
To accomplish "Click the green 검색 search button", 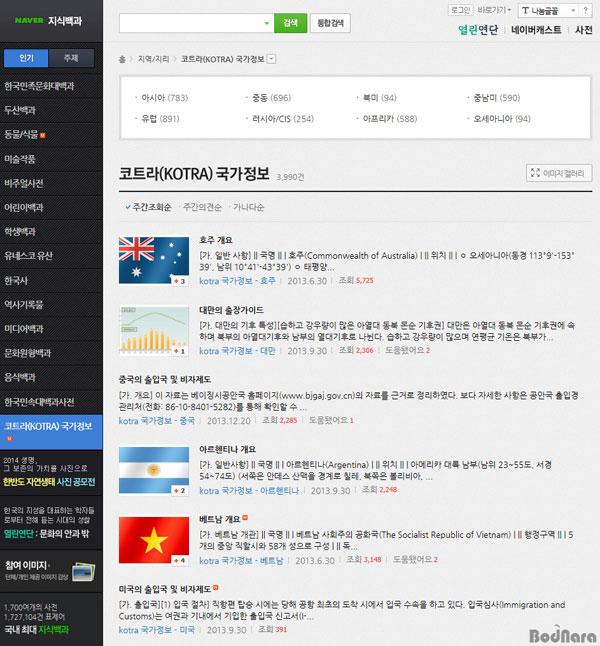I will pos(291,23).
